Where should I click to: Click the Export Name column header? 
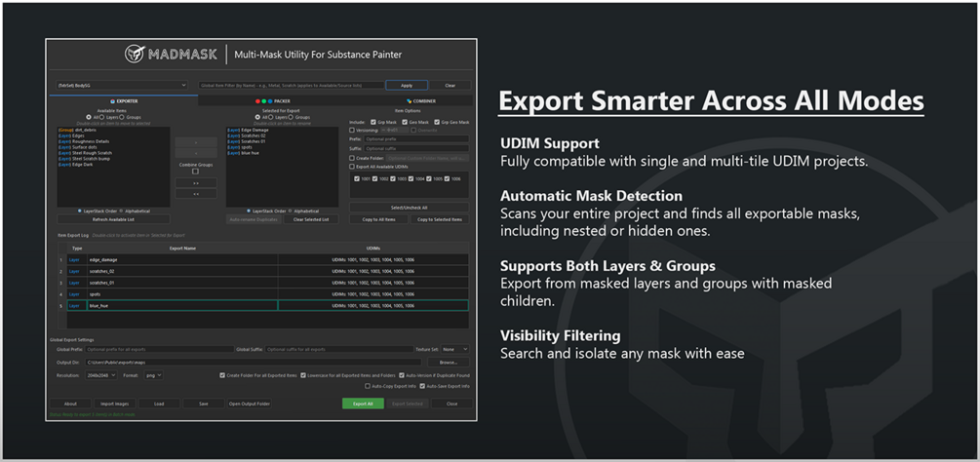point(182,248)
